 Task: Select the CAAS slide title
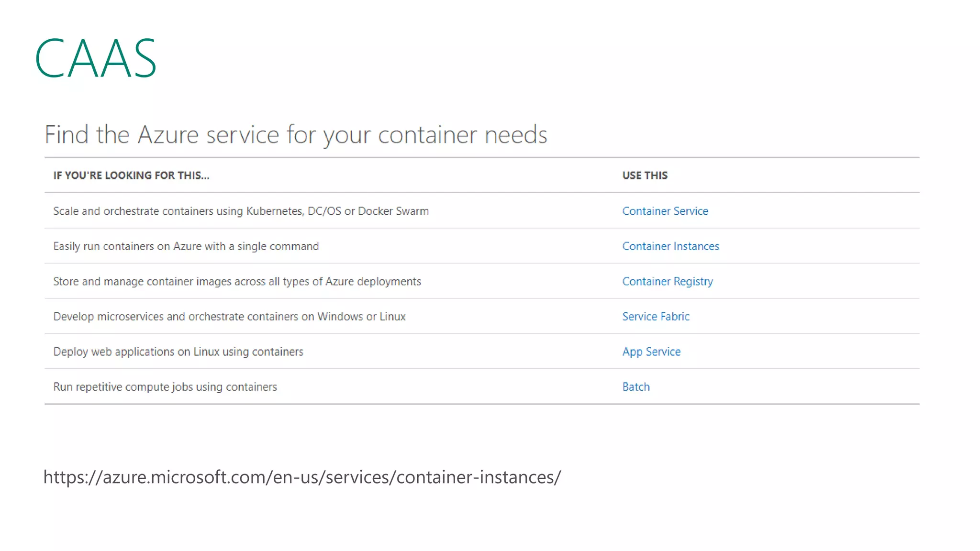[x=96, y=58]
